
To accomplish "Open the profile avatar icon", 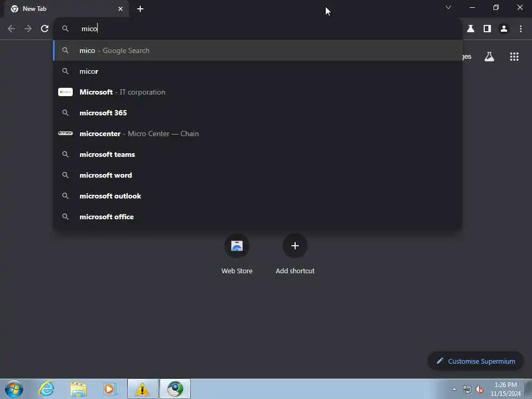I will 504,29.
